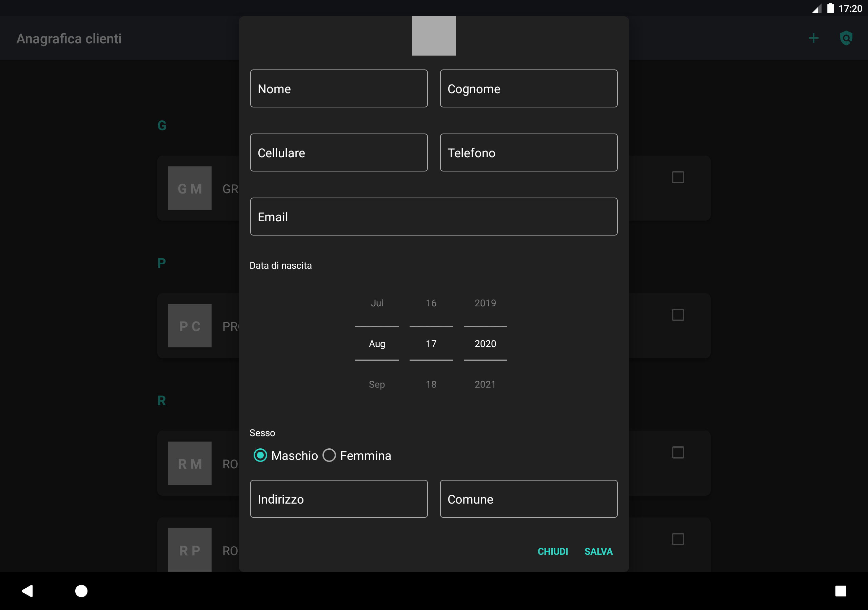Choose year 2021 in date picker
868x610 pixels.
tap(485, 384)
